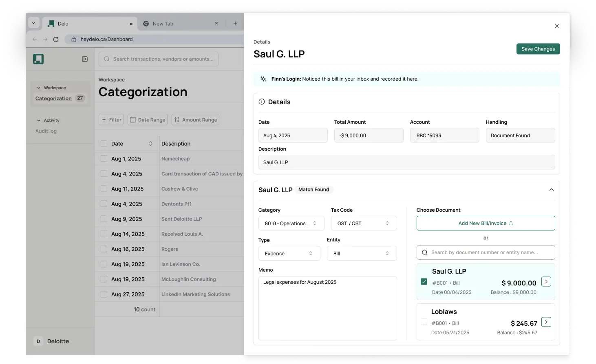Check the Loblaws bill document

[x=424, y=322]
